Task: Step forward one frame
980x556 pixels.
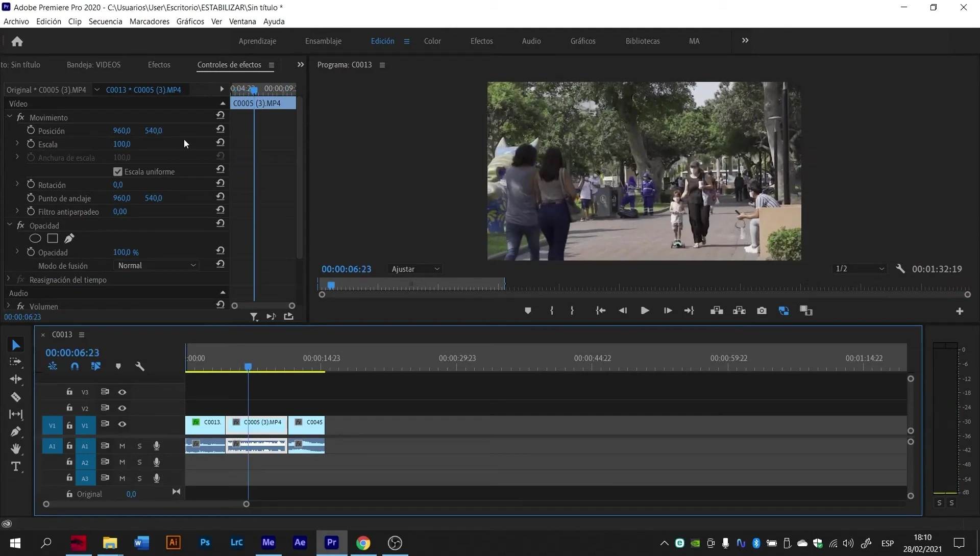Action: 668,311
